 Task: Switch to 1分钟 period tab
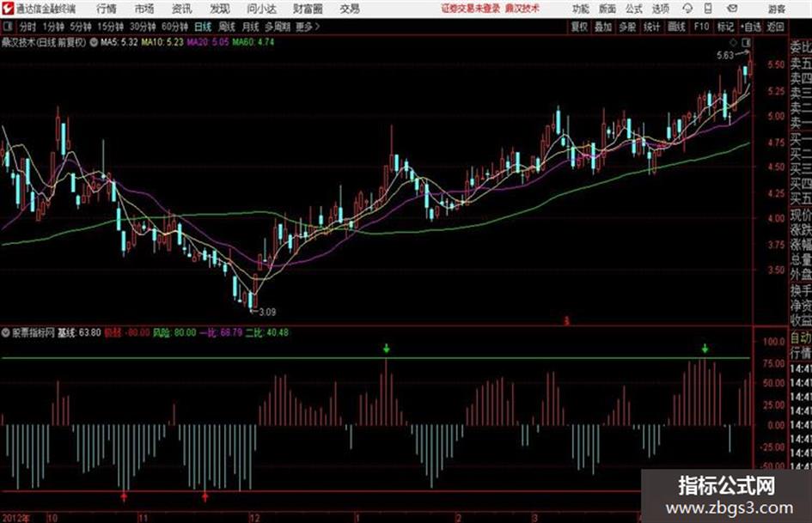(53, 27)
